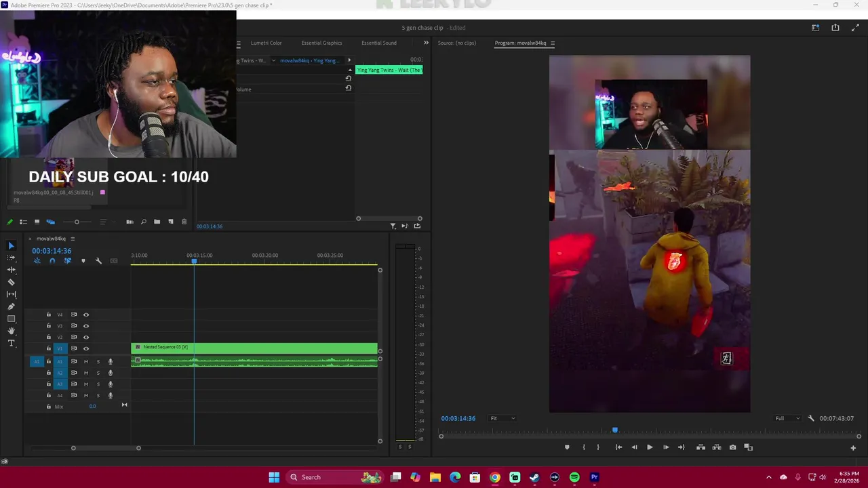This screenshot has height=488, width=868.
Task: Select the Pen tool
Action: (11, 306)
